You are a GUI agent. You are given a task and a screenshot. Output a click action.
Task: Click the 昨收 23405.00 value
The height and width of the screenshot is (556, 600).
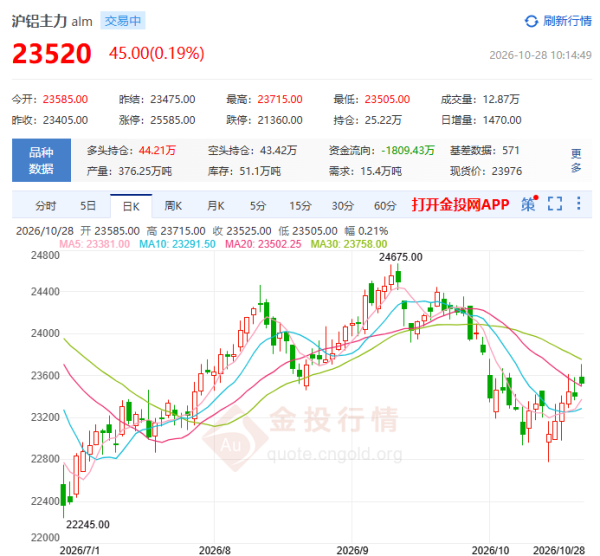pos(65,120)
